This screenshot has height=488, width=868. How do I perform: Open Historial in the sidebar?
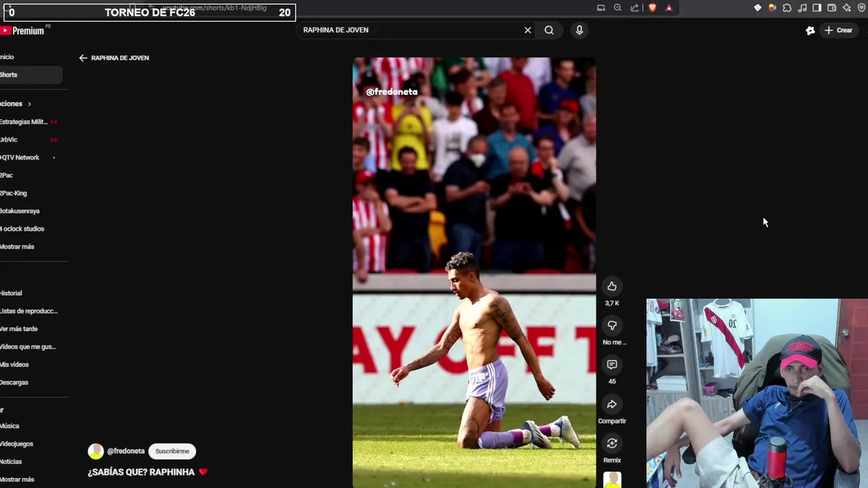click(11, 293)
